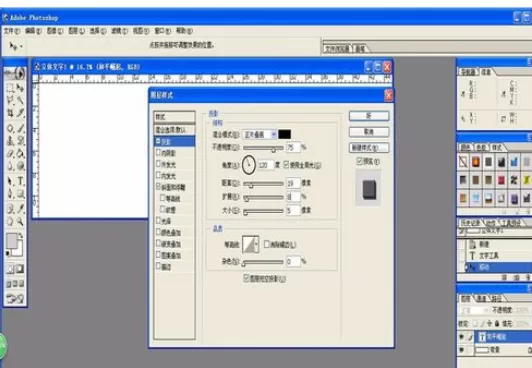Open the 图层 (Layer) menu
The height and width of the screenshot is (368, 532).
tap(76, 31)
